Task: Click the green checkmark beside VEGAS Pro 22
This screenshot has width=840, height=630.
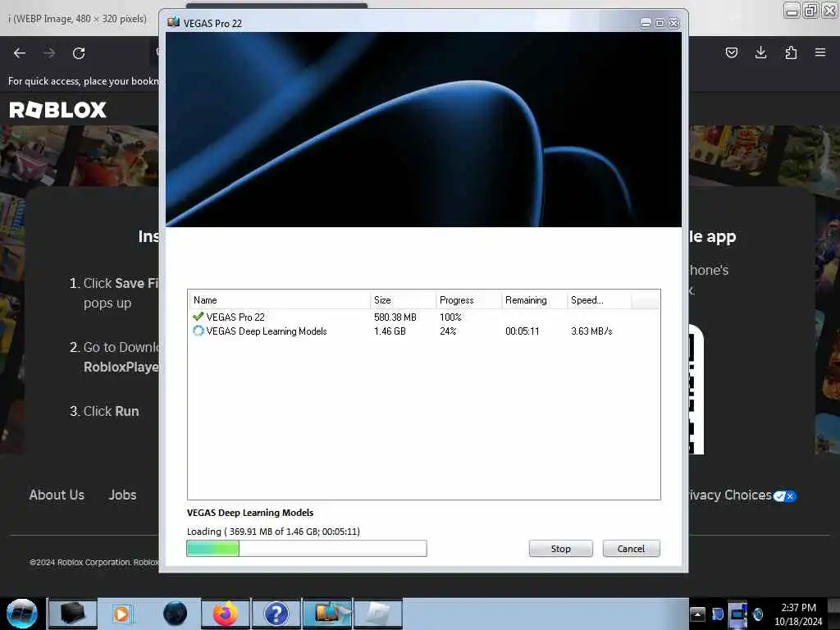Action: (x=199, y=317)
